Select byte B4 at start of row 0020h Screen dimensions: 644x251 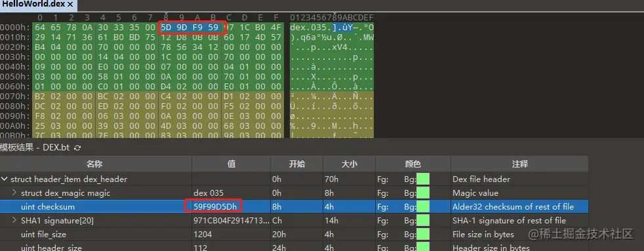40,47
